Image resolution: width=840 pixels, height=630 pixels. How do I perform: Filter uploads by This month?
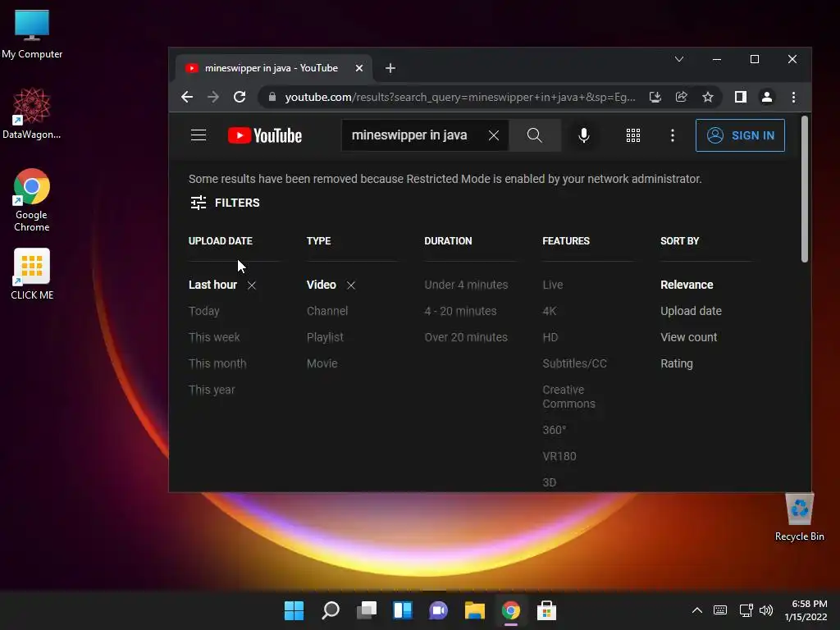217,363
